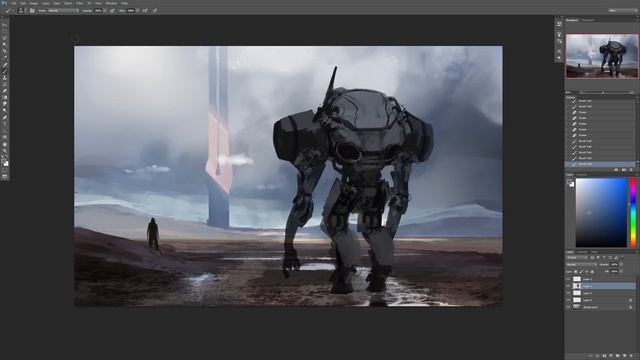This screenshot has width=640, height=360.
Task: Enable airbrush mode in options bar
Action: (x=145, y=11)
